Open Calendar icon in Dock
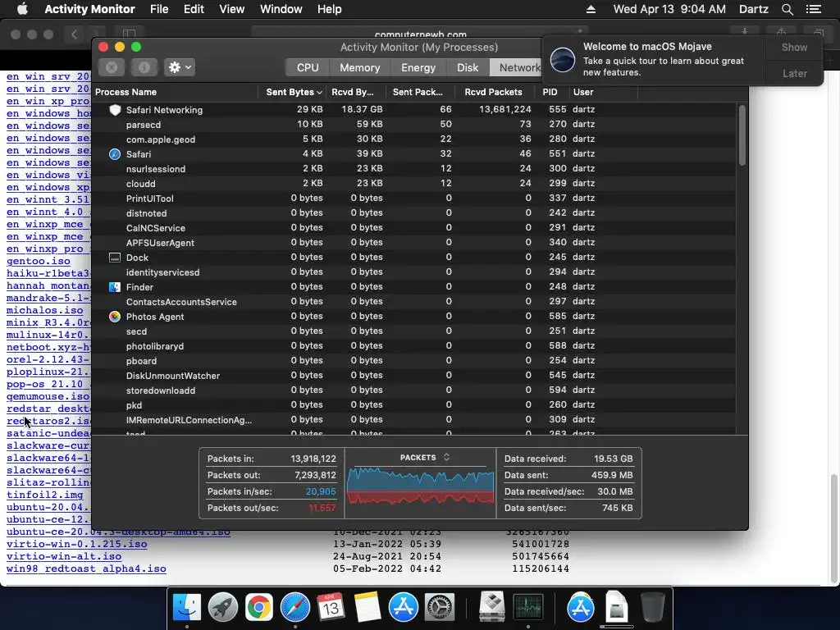Screen dimensions: 840x630 coord(331,608)
